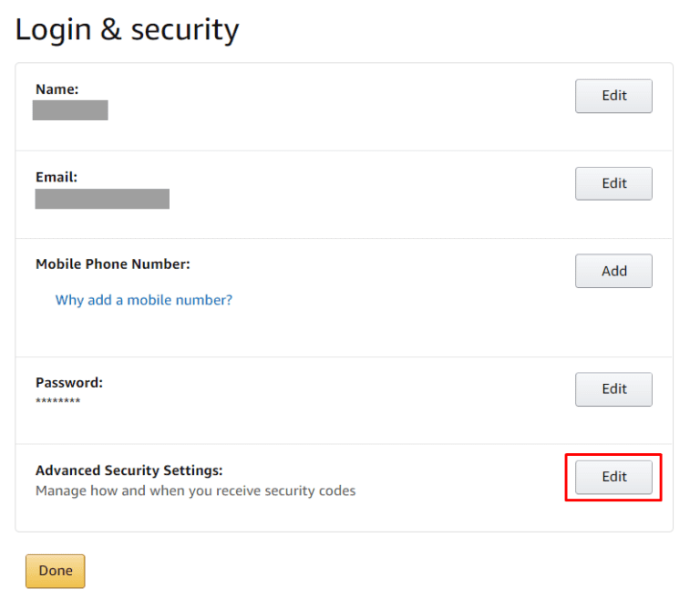Select the masked password asterisks

57,402
